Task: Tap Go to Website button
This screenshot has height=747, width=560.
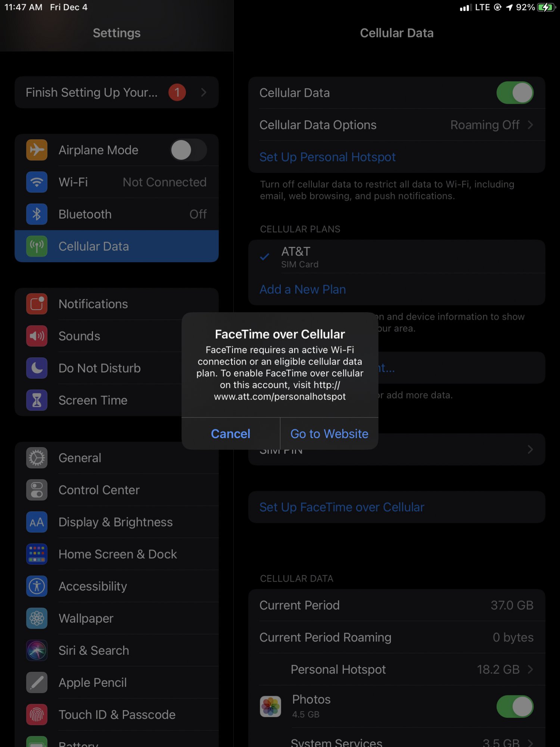Action: 329,434
